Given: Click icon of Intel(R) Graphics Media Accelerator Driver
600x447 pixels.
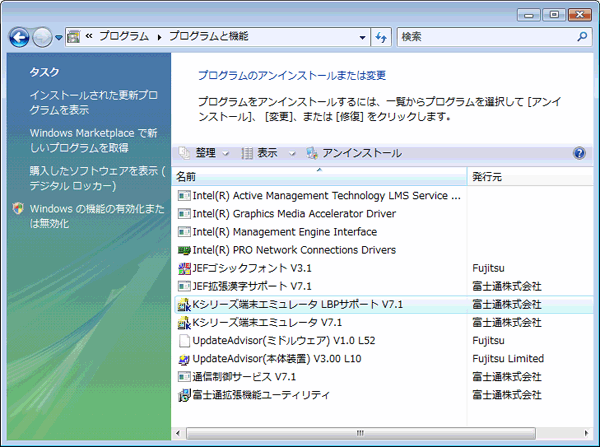Looking at the screenshot, I should 184,214.
